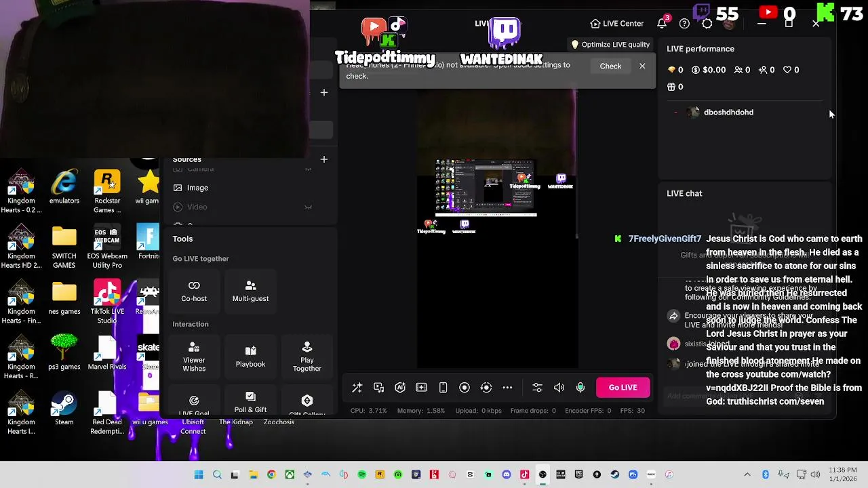Open Discord from the taskbar
868x488 pixels.
[507, 474]
